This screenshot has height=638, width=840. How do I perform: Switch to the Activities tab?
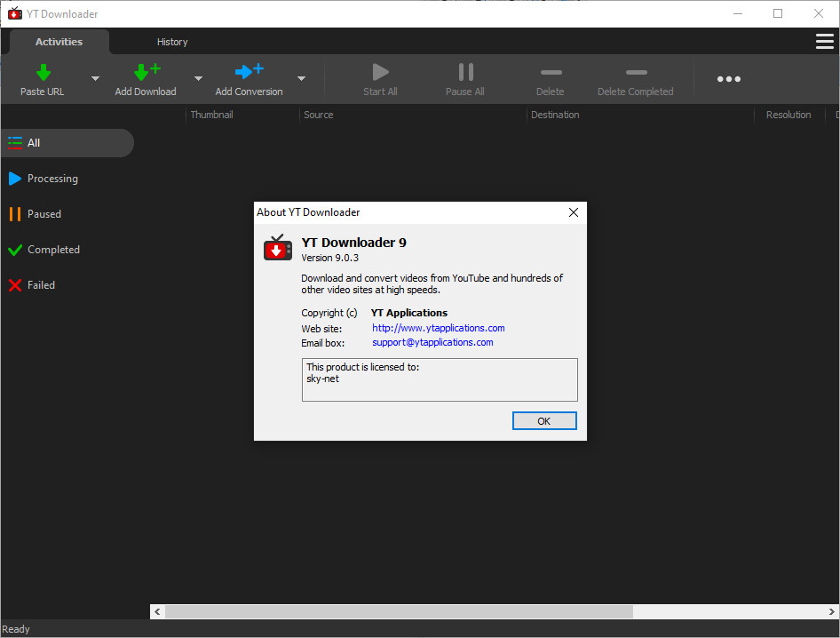click(x=59, y=42)
